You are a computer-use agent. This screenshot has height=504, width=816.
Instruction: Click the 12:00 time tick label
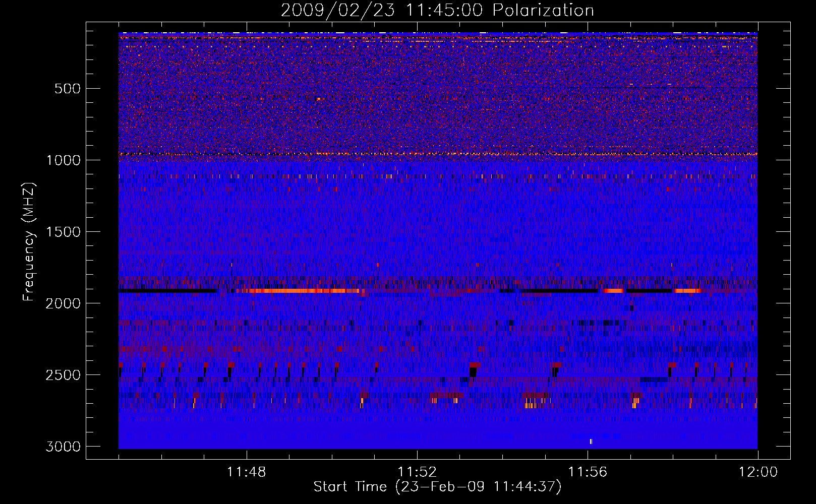[758, 472]
